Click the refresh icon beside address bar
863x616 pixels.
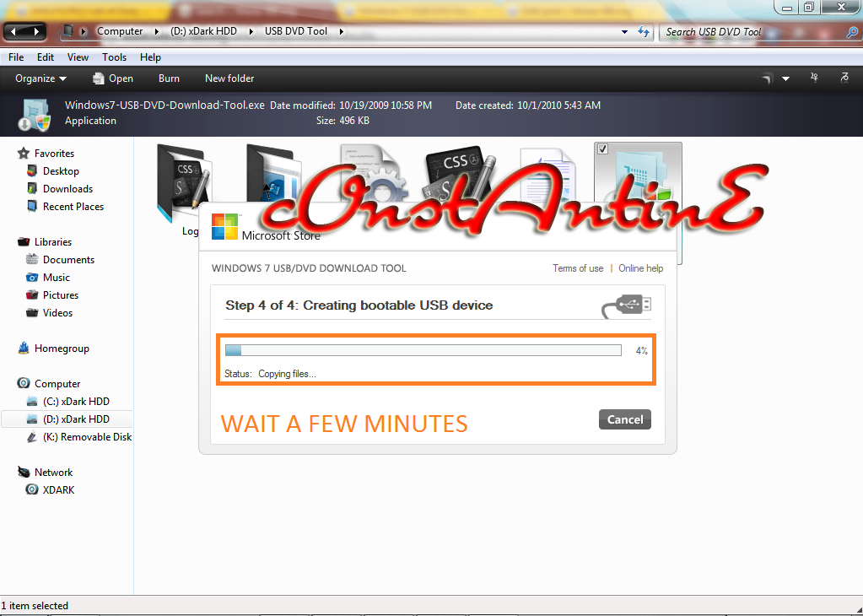click(x=643, y=31)
